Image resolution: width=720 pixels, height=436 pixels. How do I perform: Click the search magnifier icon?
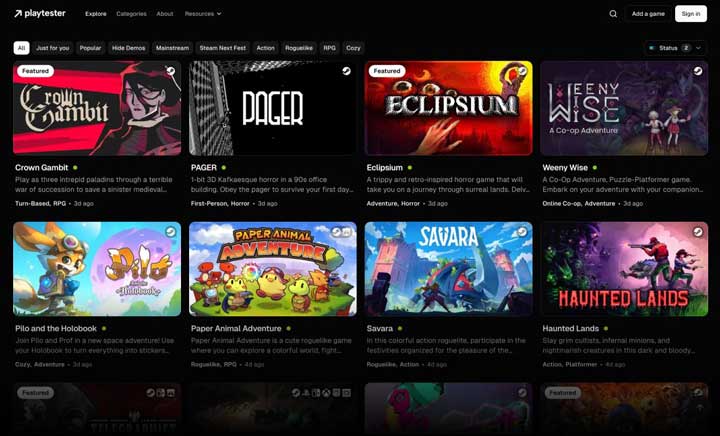tap(613, 14)
